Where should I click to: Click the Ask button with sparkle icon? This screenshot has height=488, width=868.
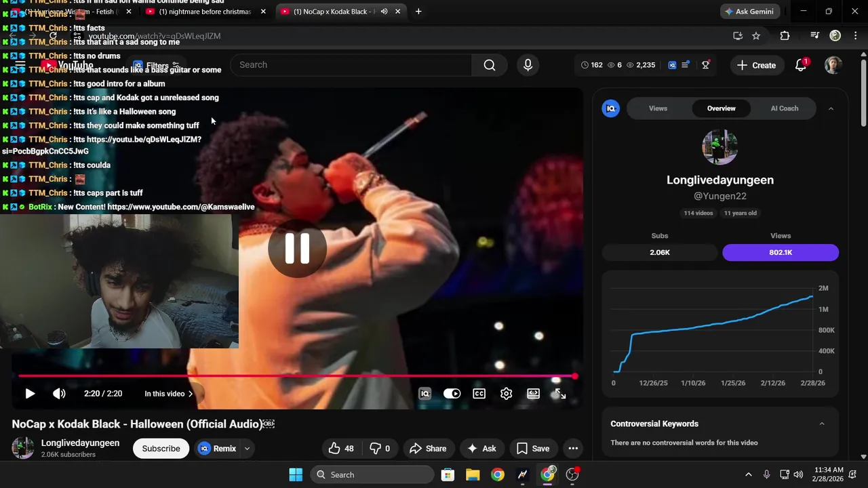(481, 449)
